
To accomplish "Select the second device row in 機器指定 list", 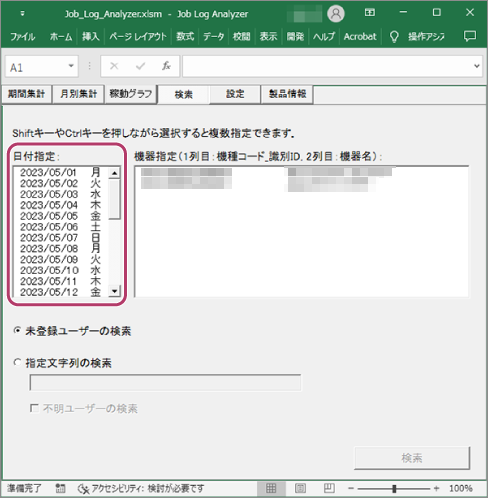I will click(x=301, y=183).
